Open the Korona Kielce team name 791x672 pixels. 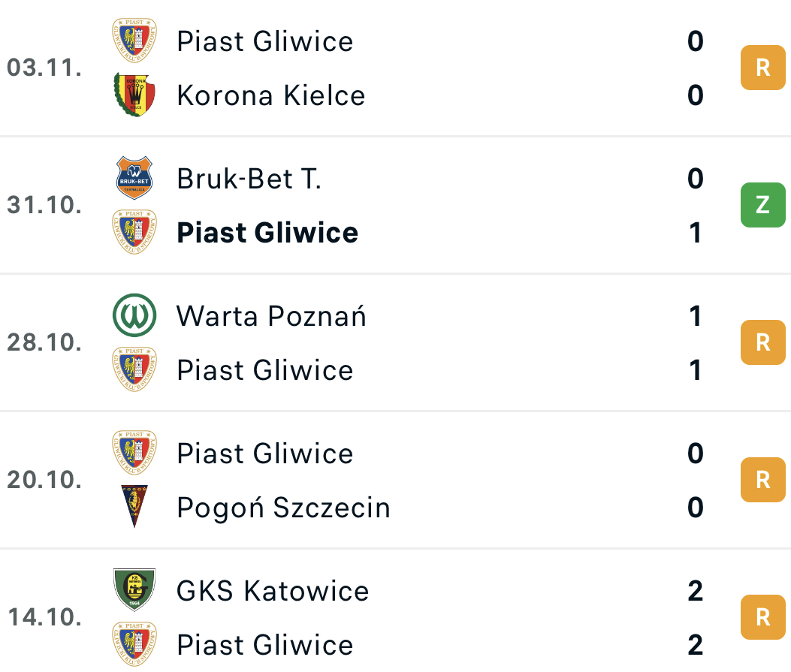pyautogui.click(x=270, y=96)
